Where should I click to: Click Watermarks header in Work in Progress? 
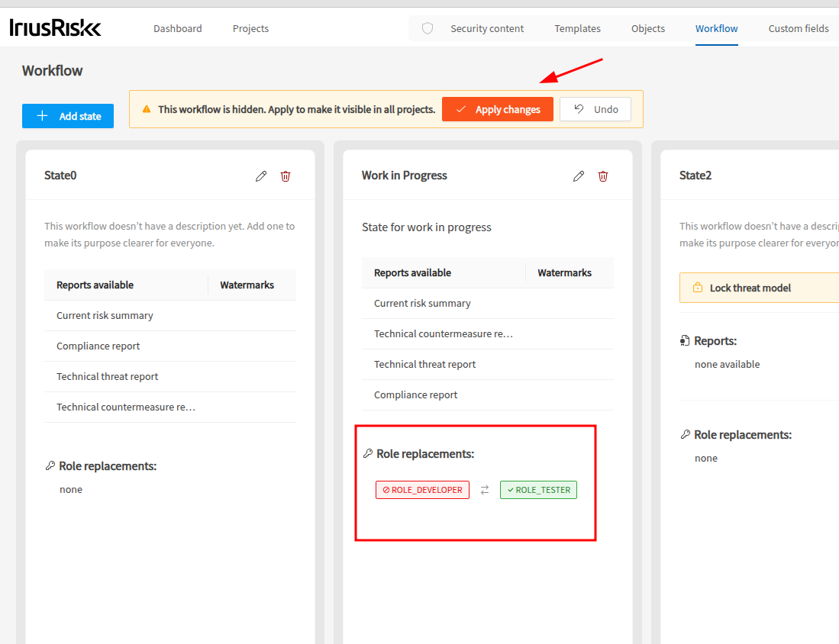[564, 273]
